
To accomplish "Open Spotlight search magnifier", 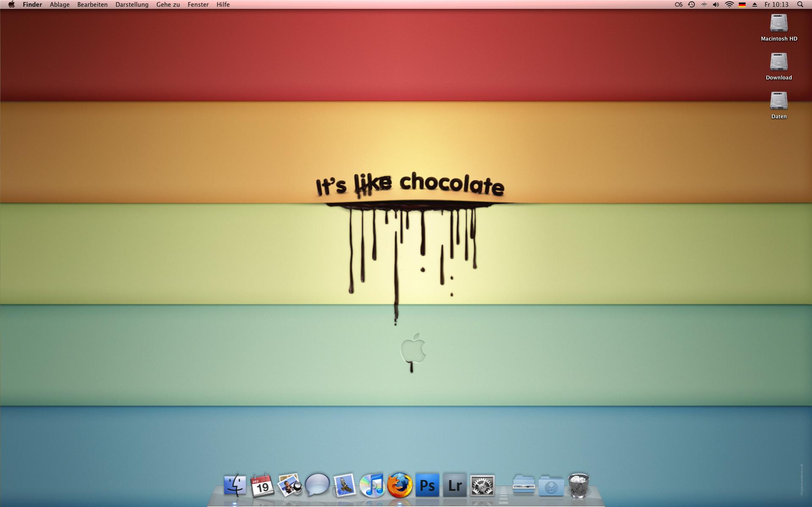I will click(x=800, y=5).
